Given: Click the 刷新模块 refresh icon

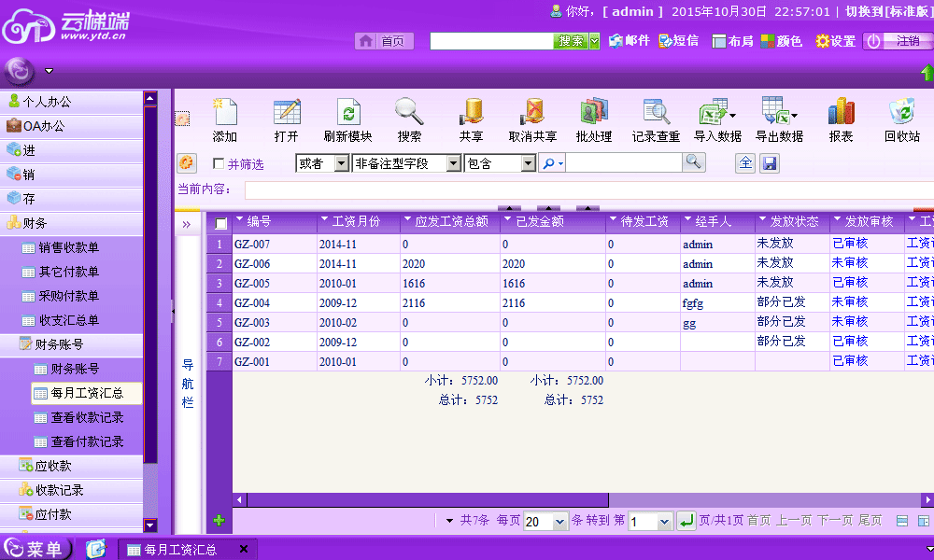Looking at the screenshot, I should pyautogui.click(x=347, y=112).
